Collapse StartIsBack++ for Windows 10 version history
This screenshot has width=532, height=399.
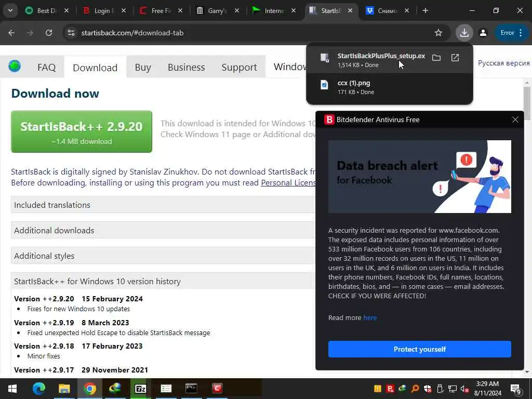coord(163,281)
